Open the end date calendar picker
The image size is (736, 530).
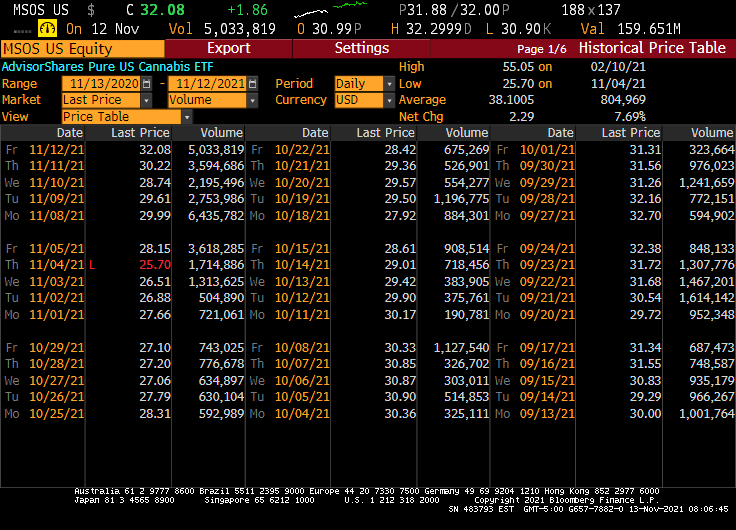coord(253,84)
